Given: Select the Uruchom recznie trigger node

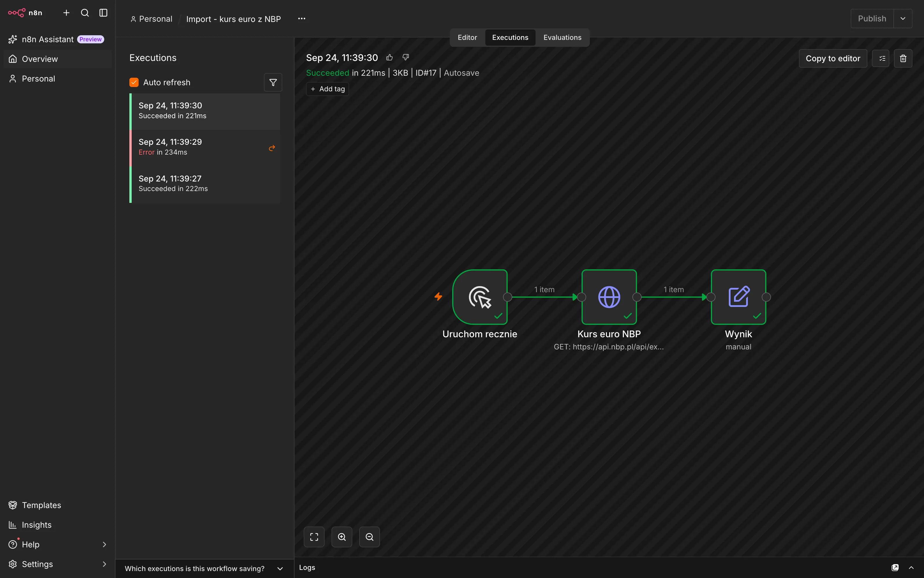Looking at the screenshot, I should coord(480,297).
